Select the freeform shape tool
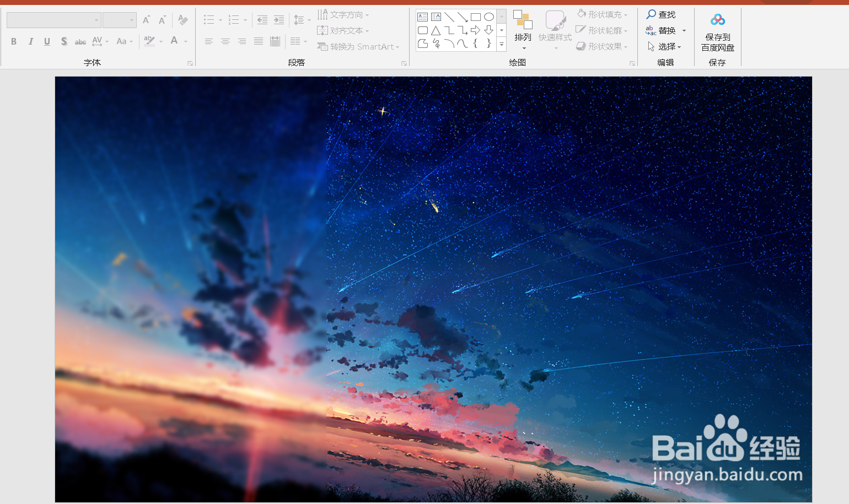Screen dimensions: 849x504 coord(423,44)
